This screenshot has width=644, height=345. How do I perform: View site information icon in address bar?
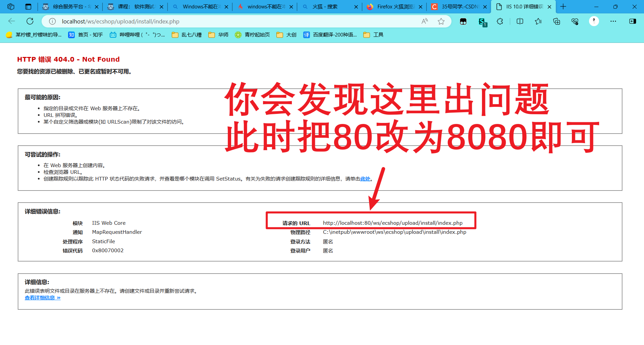pyautogui.click(x=52, y=21)
